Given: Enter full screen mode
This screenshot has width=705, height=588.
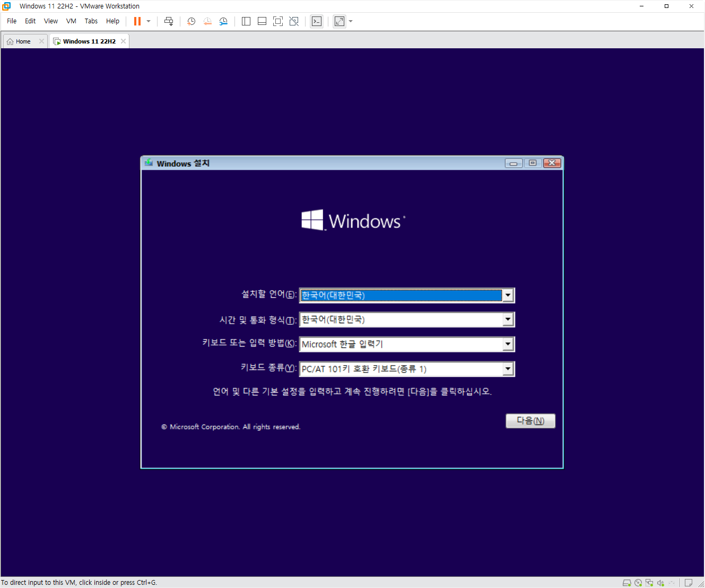Looking at the screenshot, I should [x=278, y=21].
